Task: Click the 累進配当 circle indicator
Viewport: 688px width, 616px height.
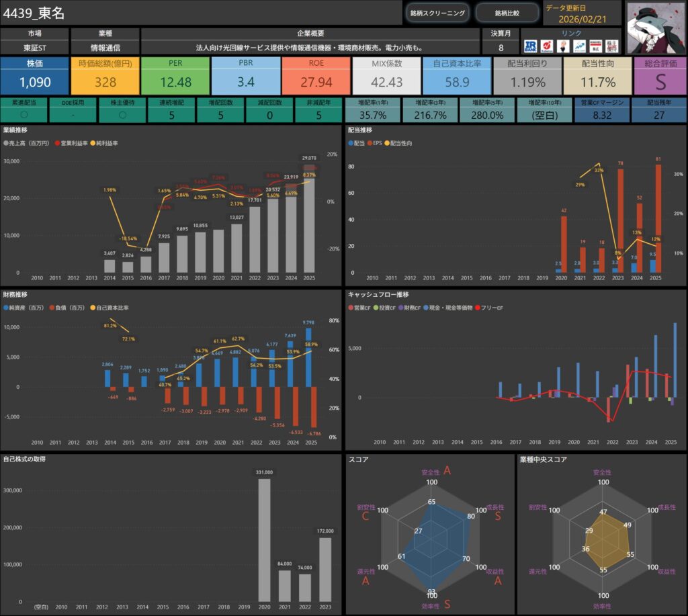Action: (x=24, y=115)
